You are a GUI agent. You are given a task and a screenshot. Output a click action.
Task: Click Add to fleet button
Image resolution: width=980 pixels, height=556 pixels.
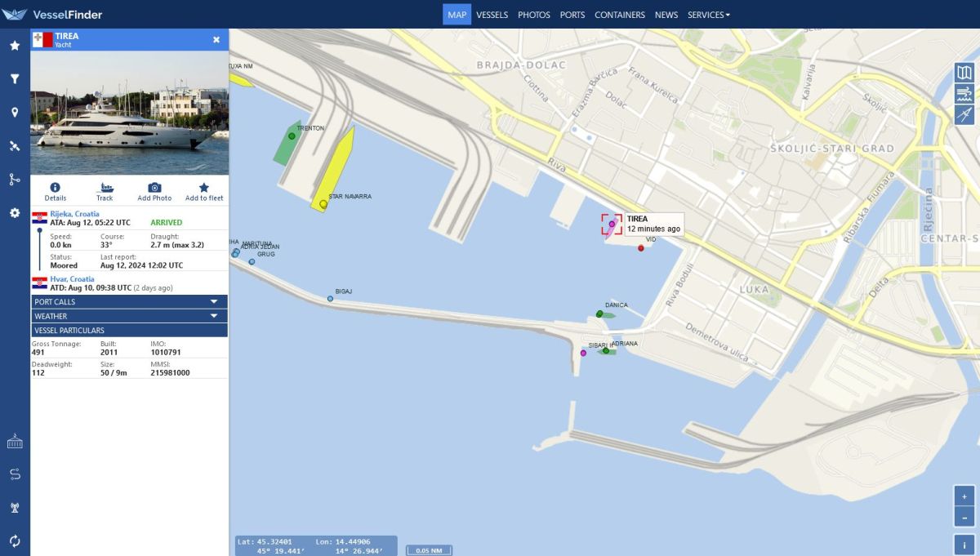pos(204,192)
